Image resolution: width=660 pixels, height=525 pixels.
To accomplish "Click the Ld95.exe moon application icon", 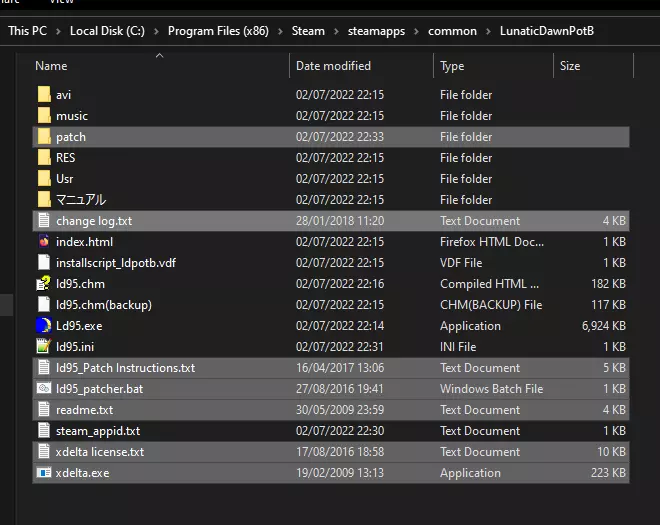I will [x=44, y=325].
